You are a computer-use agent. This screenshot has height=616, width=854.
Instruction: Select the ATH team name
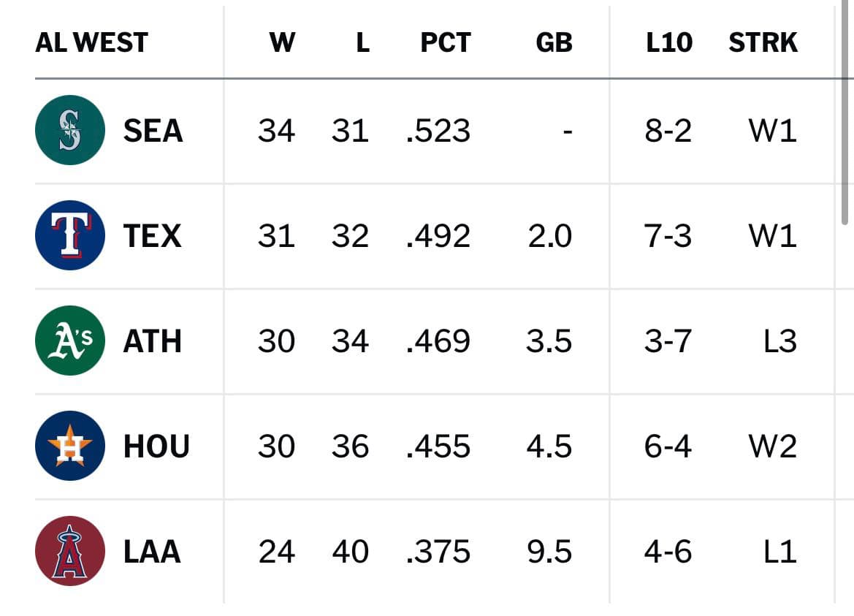(153, 341)
